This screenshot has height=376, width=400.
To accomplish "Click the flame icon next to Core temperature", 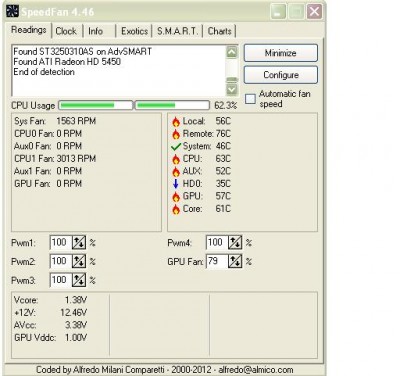I will pyautogui.click(x=176, y=209).
